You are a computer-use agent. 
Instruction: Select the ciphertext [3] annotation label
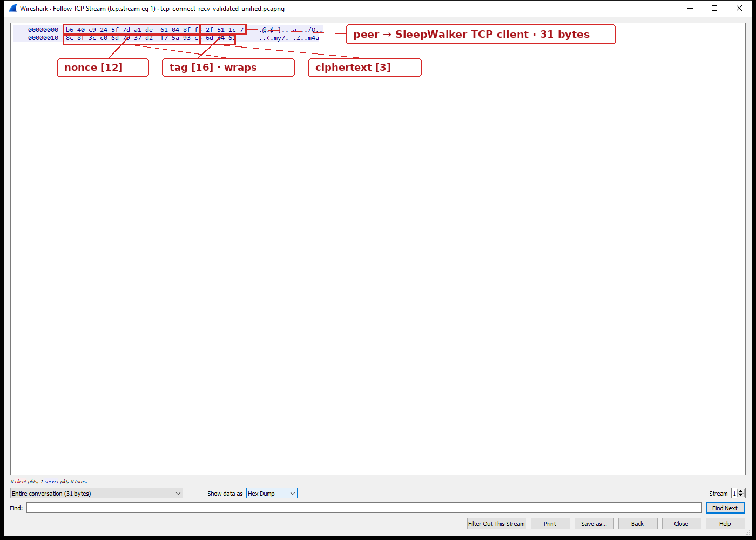tap(364, 67)
